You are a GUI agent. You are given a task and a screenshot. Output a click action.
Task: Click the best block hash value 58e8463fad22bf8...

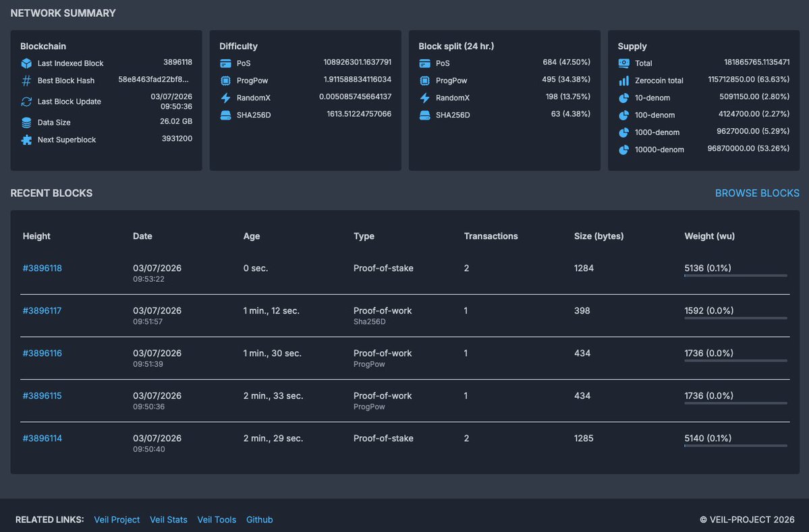click(153, 80)
